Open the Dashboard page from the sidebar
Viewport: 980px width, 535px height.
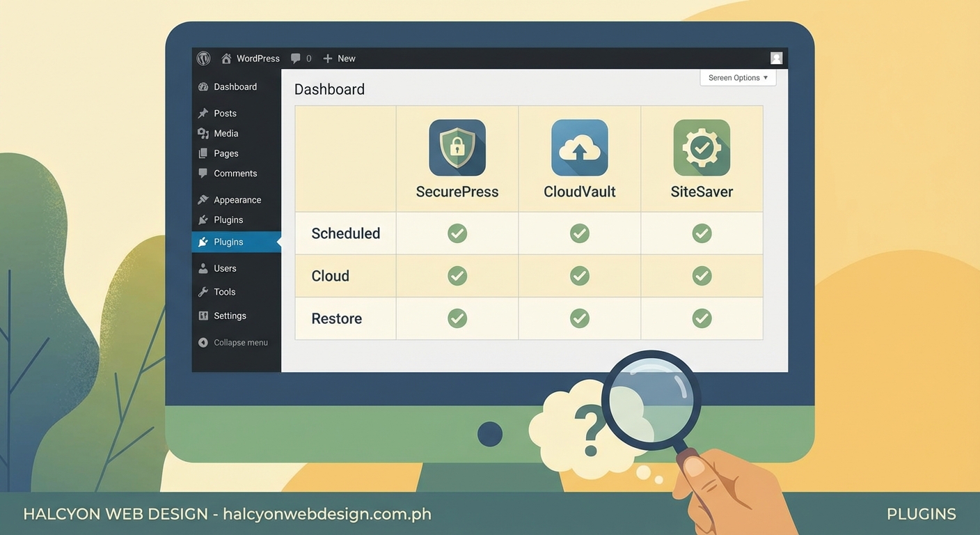(235, 86)
